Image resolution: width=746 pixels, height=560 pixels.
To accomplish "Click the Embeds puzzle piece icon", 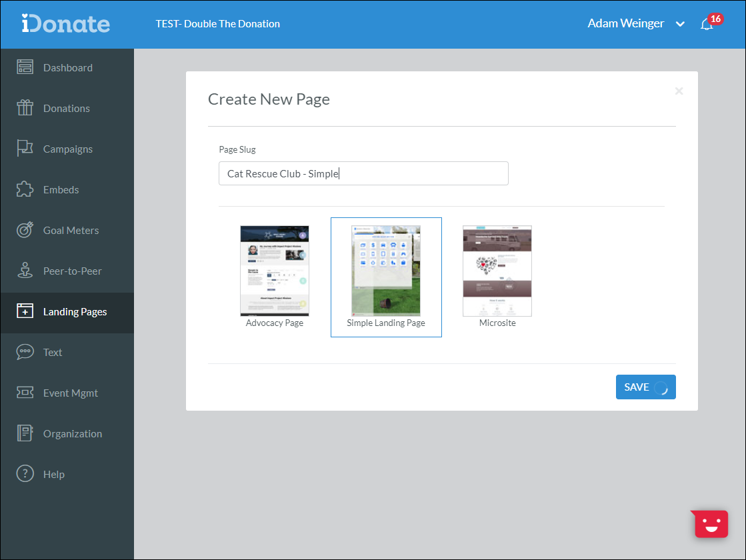I will coord(25,189).
